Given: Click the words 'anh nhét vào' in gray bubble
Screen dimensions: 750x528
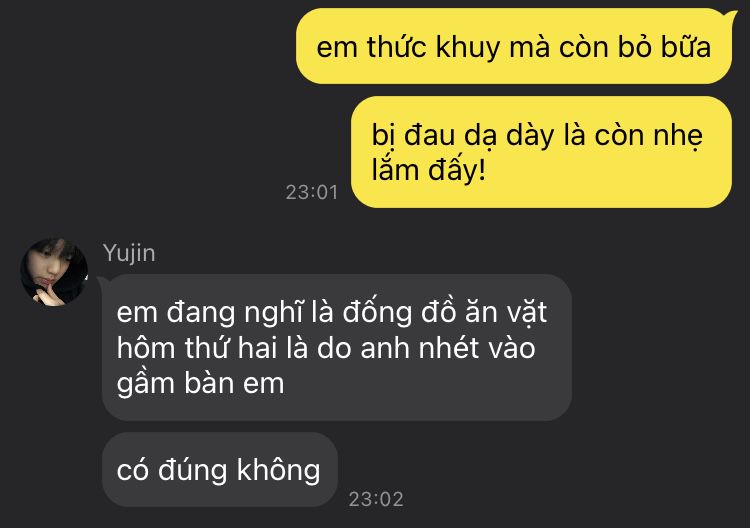Looking at the screenshot, I should (448, 348).
